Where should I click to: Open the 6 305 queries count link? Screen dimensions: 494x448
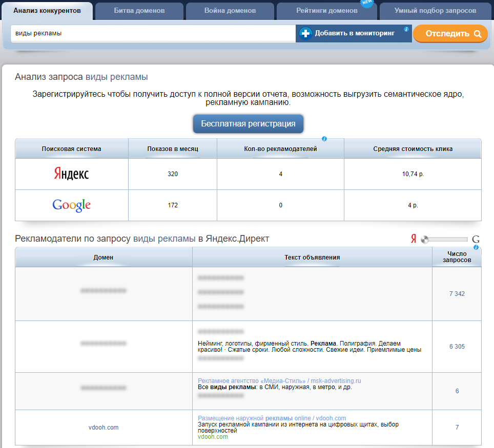click(457, 346)
